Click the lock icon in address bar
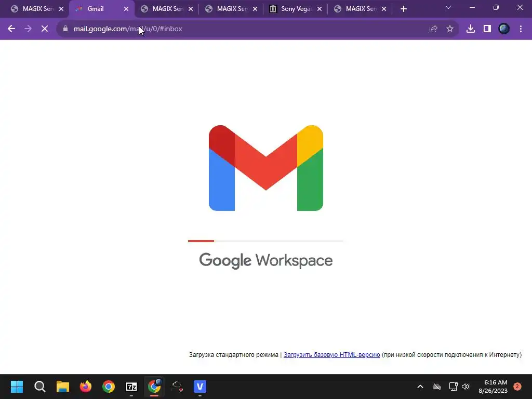Viewport: 532px width, 399px height. [65, 29]
